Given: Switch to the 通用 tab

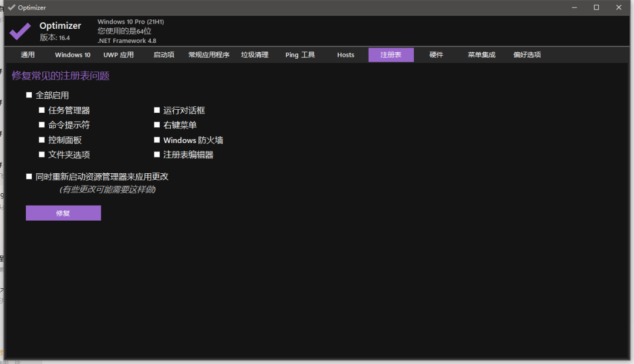Looking at the screenshot, I should point(28,55).
